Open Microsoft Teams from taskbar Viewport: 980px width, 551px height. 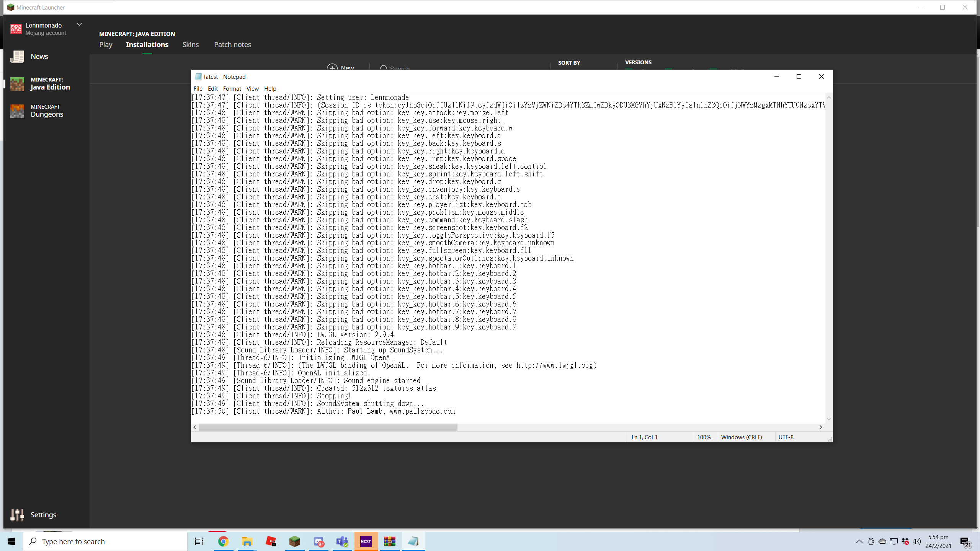pos(342,541)
